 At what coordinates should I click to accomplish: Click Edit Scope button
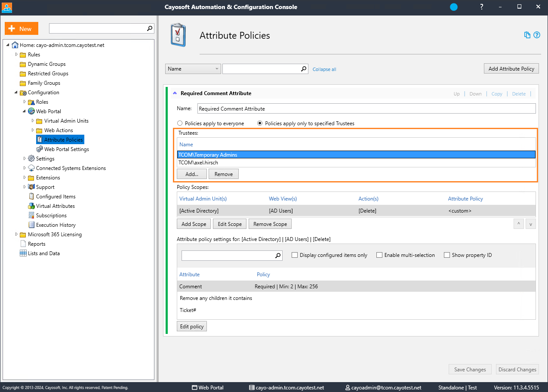[x=230, y=224]
